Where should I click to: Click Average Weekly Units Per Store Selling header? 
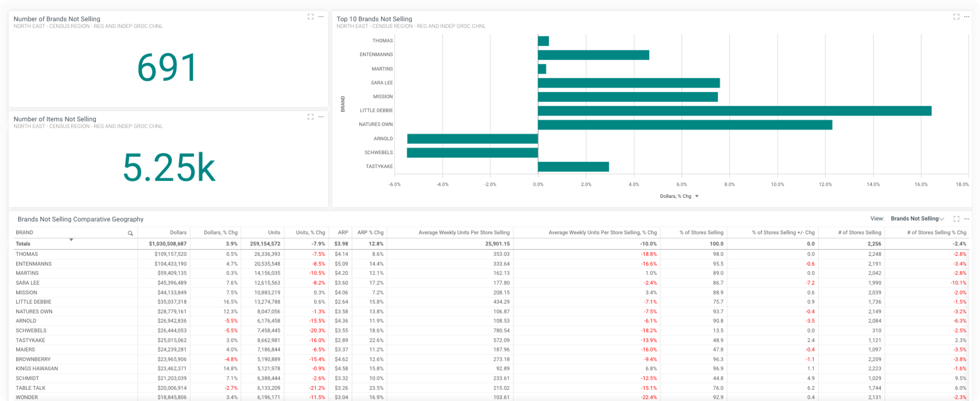coord(464,232)
